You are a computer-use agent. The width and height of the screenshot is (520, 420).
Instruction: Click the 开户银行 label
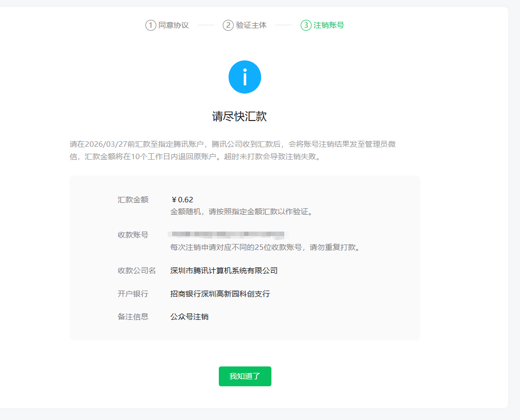[133, 294]
